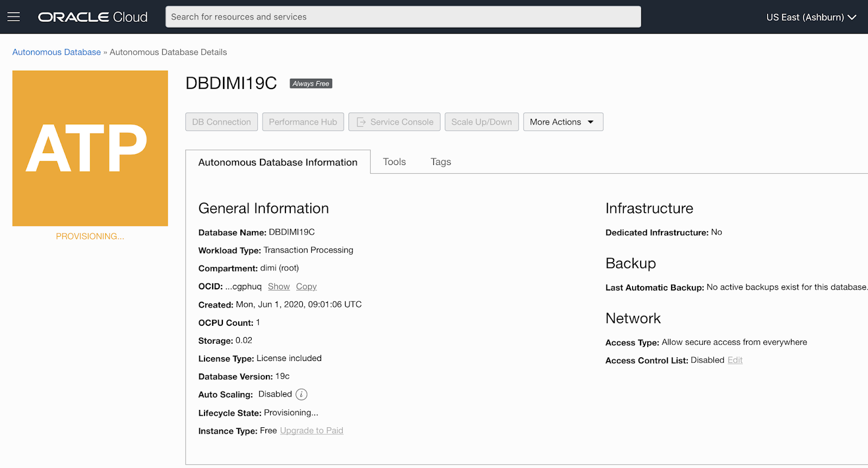Click the Always Free badge
Viewport: 868px width, 468px height.
(311, 84)
